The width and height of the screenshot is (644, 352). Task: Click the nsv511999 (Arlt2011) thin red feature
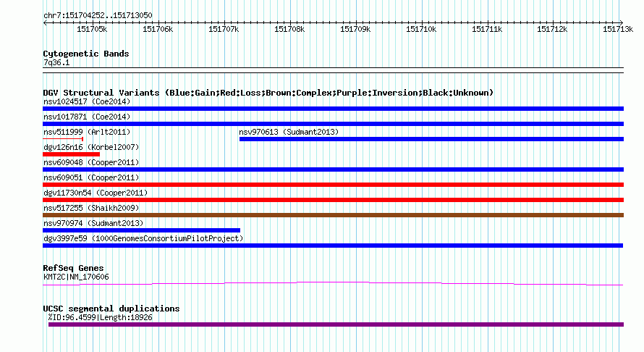click(63, 139)
